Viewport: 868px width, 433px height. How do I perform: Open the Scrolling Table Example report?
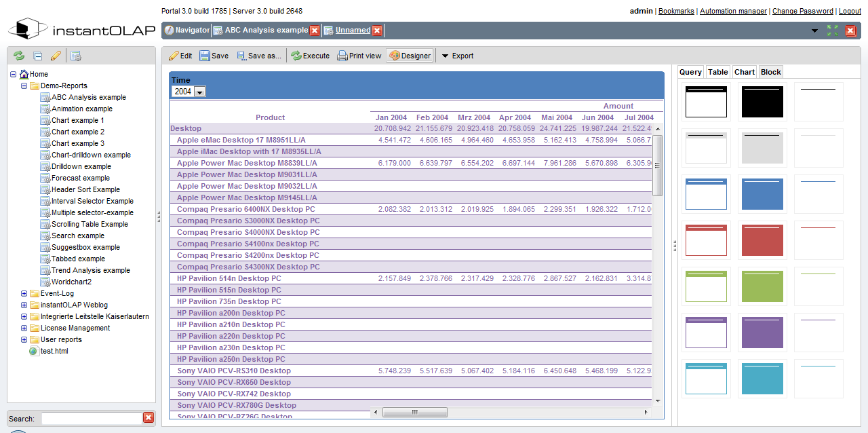pyautogui.click(x=90, y=224)
